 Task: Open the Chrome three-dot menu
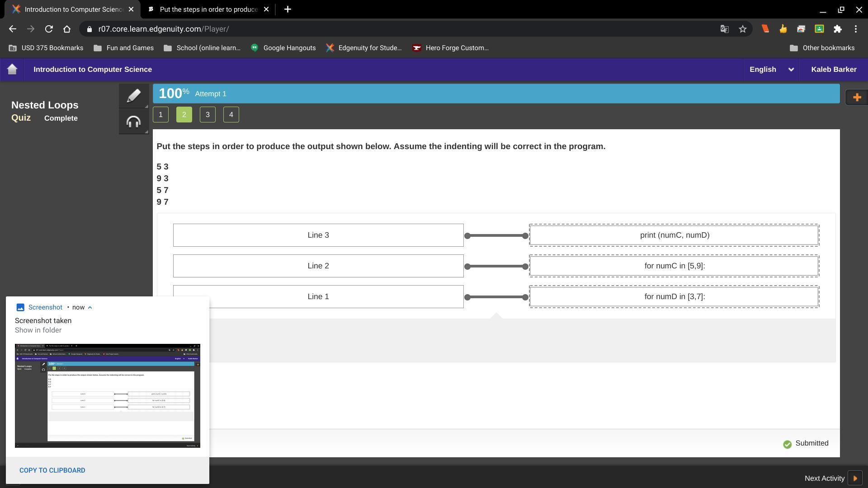(x=856, y=29)
